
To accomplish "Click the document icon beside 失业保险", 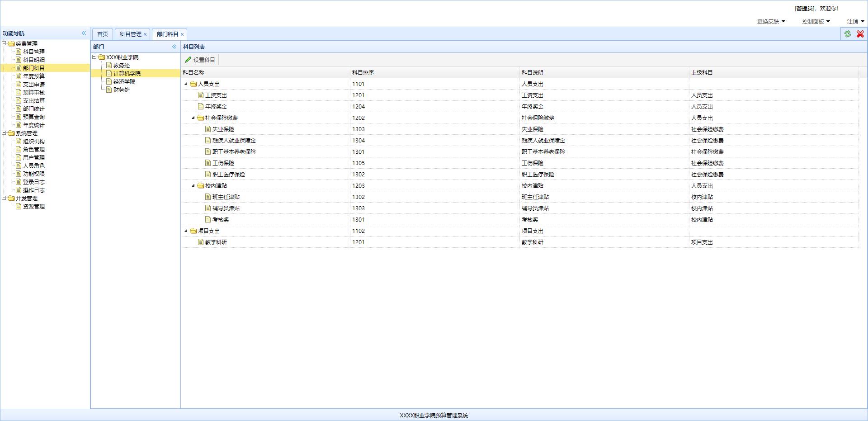I will coord(208,129).
